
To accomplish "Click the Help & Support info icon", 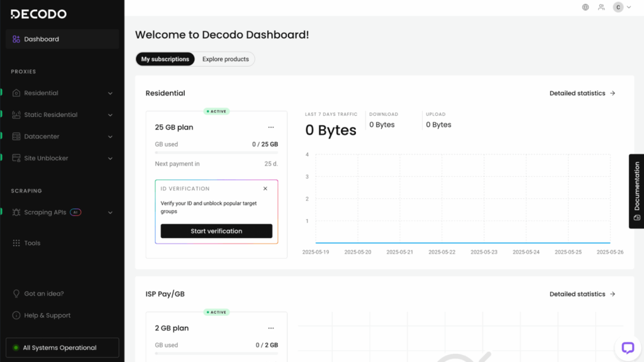I will coord(16,315).
